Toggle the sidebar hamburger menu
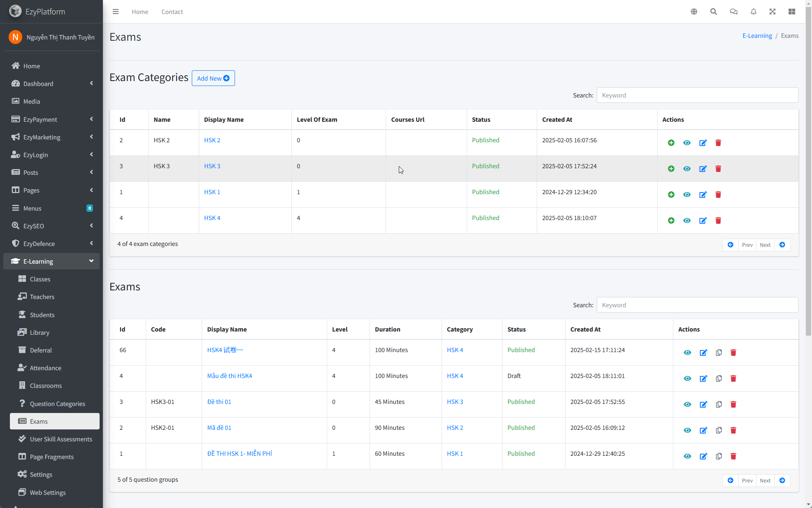The height and width of the screenshot is (508, 812). (116, 12)
